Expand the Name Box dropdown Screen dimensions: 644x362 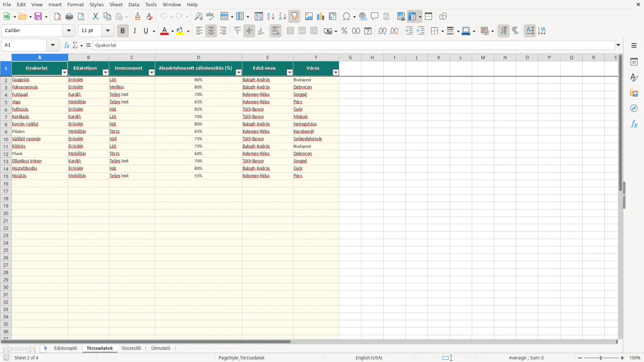pos(53,45)
